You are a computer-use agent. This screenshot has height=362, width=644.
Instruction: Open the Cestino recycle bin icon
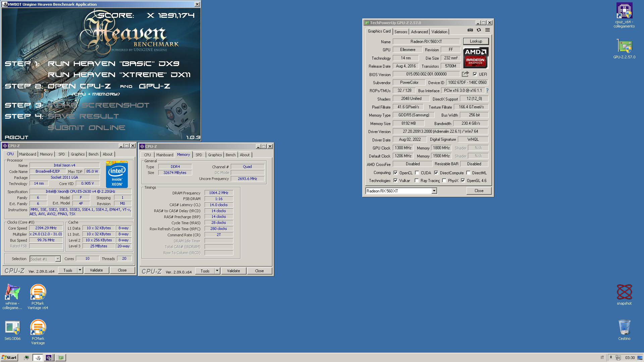(x=624, y=330)
